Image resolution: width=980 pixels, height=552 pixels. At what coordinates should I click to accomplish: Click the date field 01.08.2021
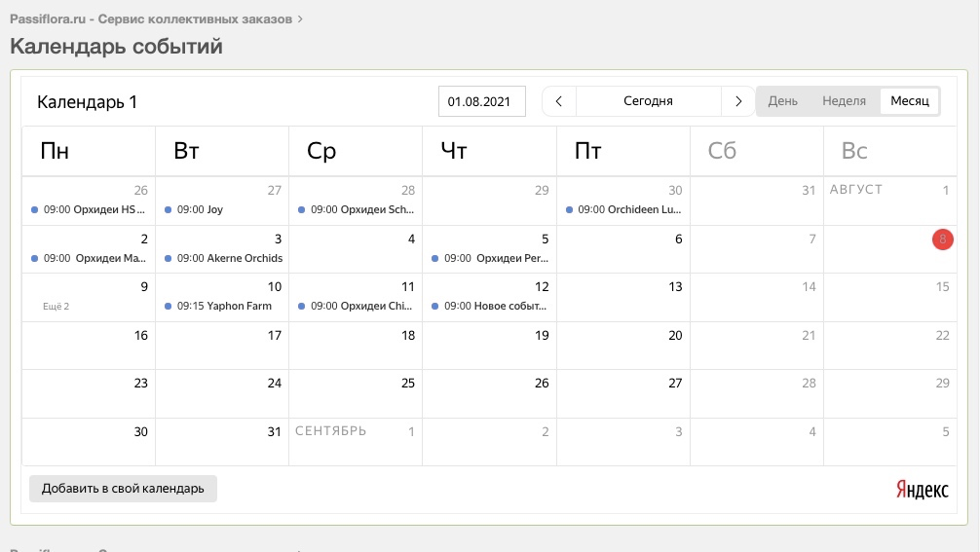(481, 101)
